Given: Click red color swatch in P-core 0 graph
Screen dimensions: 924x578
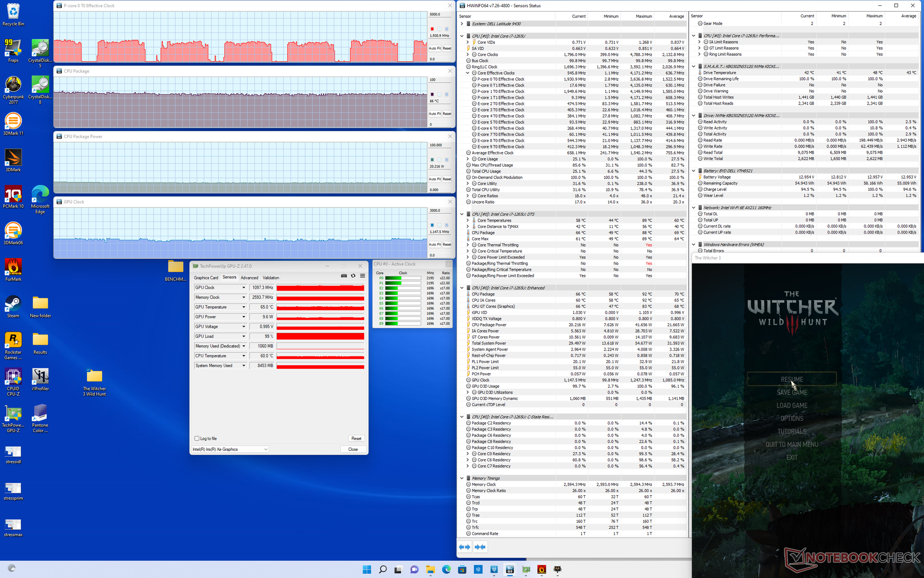Looking at the screenshot, I should [432, 29].
